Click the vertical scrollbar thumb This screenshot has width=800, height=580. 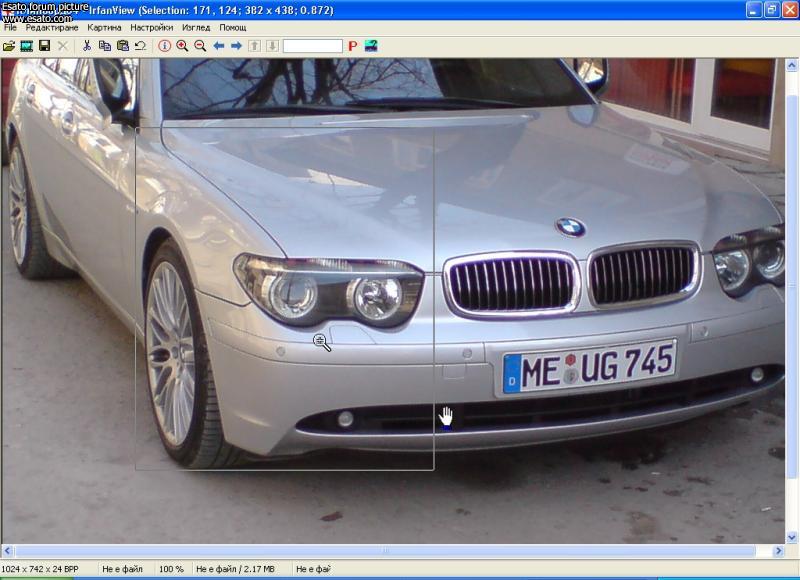(792, 286)
